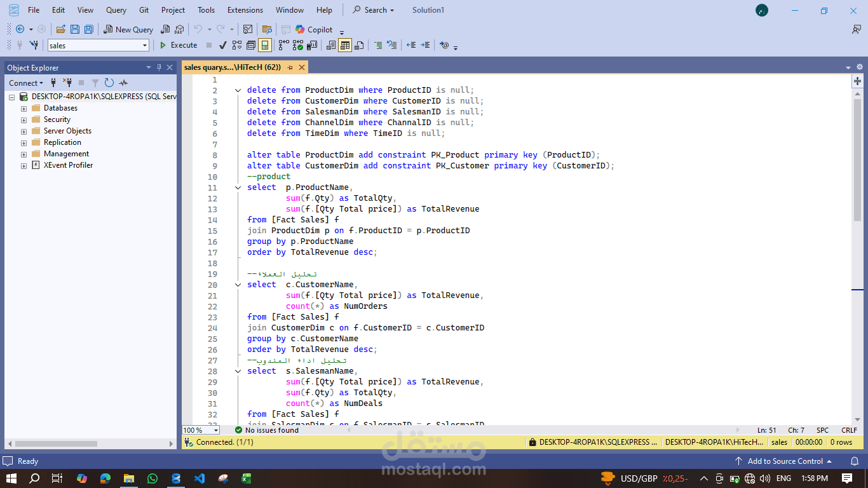This screenshot has width=868, height=488.
Task: Open the Project menu
Action: pos(173,10)
